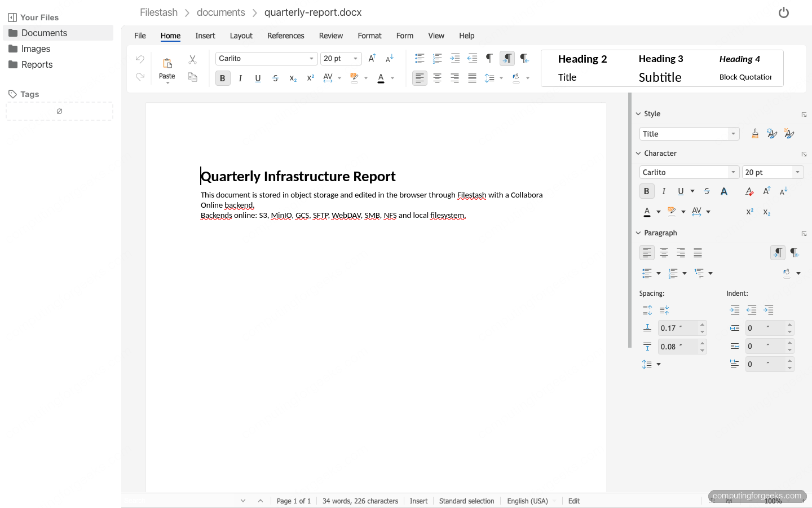
Task: Click the Paste clipboard icon
Action: click(167, 63)
